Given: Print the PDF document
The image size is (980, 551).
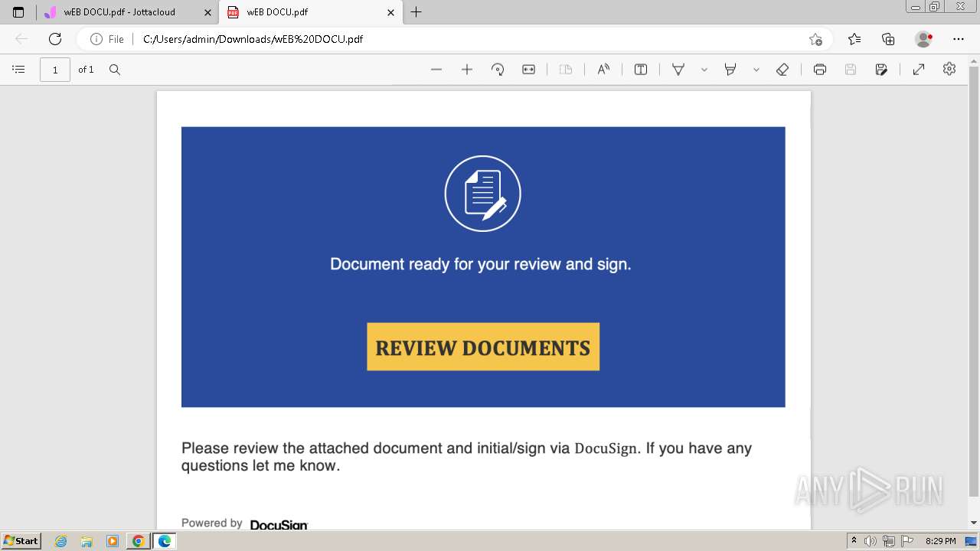Looking at the screenshot, I should click(820, 70).
